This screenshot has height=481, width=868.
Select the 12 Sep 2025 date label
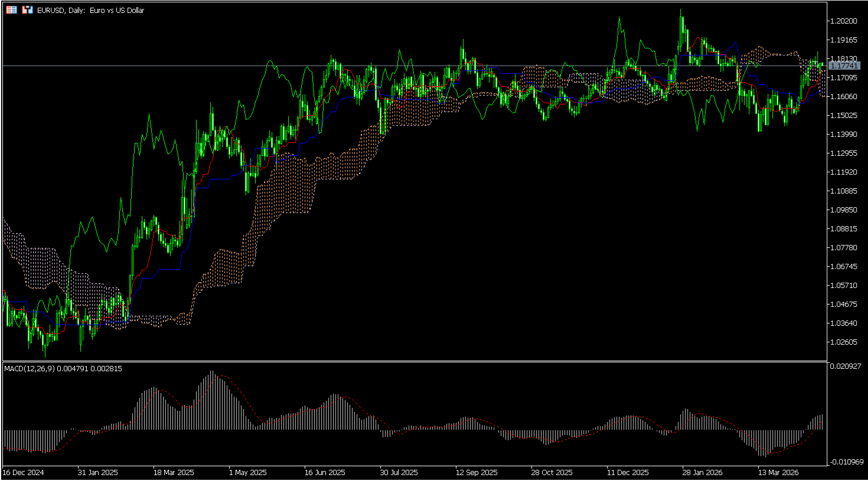477,473
